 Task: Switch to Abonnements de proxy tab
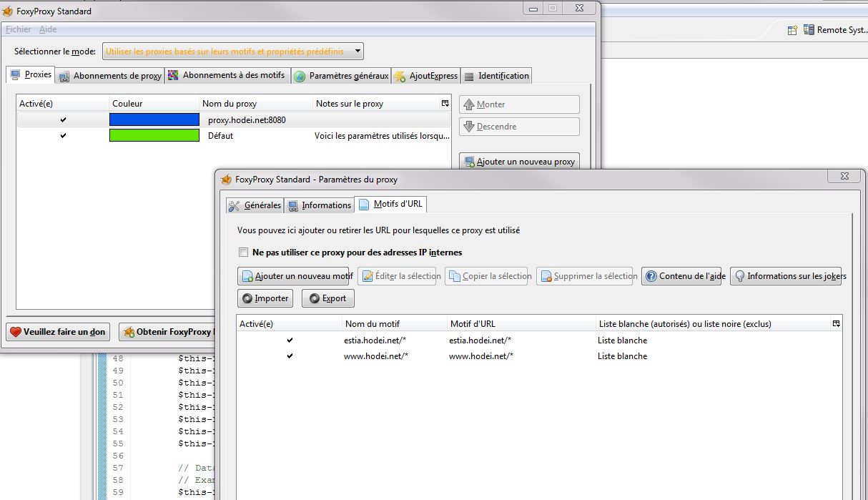(x=110, y=76)
